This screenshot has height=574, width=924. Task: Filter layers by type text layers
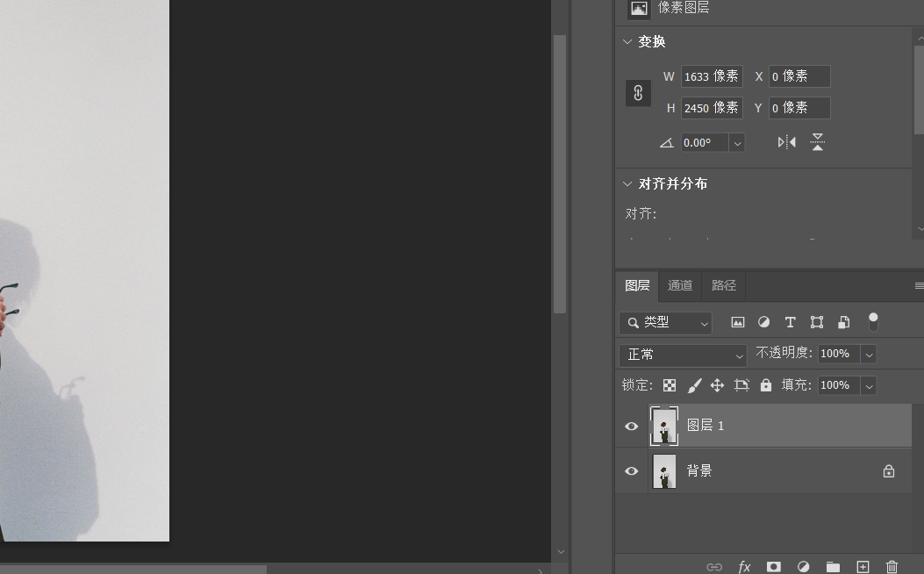click(x=791, y=322)
